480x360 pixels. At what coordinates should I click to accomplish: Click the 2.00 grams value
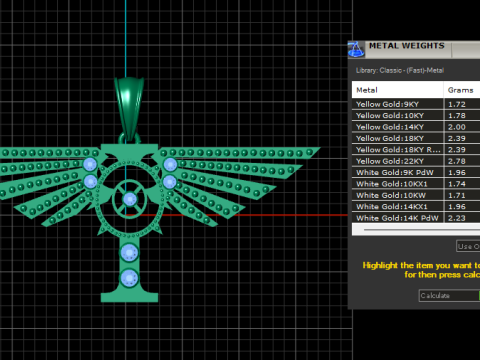click(457, 127)
